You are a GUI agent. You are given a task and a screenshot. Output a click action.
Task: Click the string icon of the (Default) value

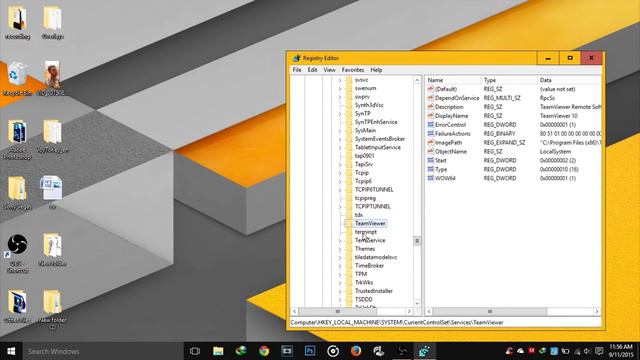point(430,89)
